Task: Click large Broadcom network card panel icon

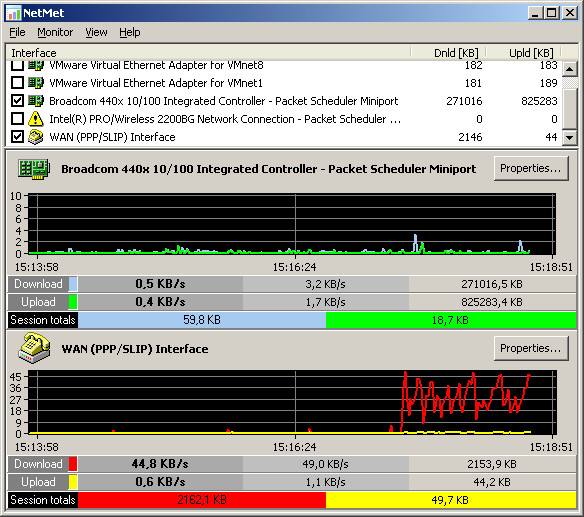Action: (34, 169)
